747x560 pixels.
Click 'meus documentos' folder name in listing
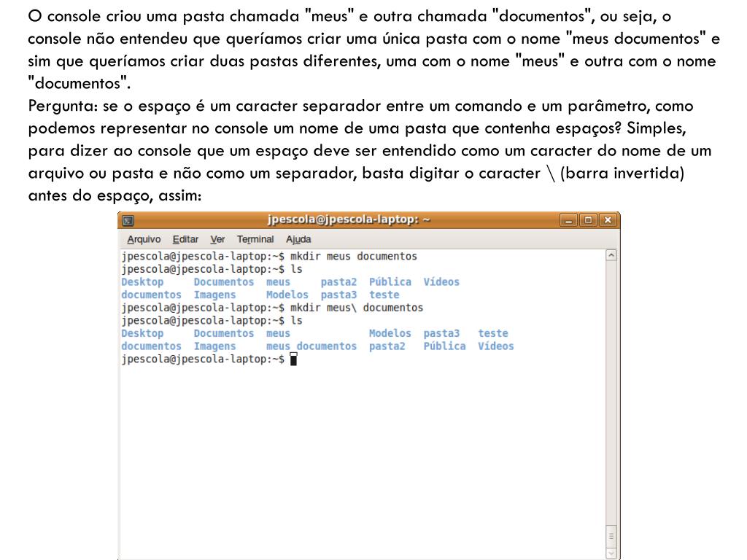click(311, 346)
